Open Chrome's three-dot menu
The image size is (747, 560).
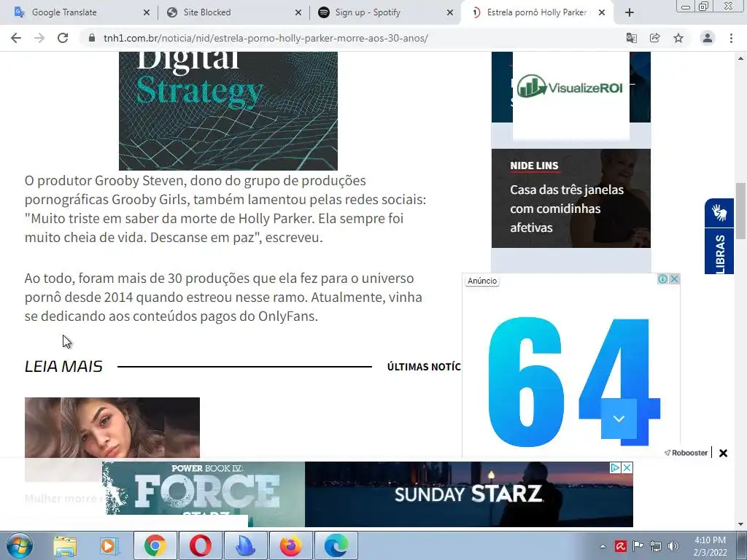[x=731, y=38]
